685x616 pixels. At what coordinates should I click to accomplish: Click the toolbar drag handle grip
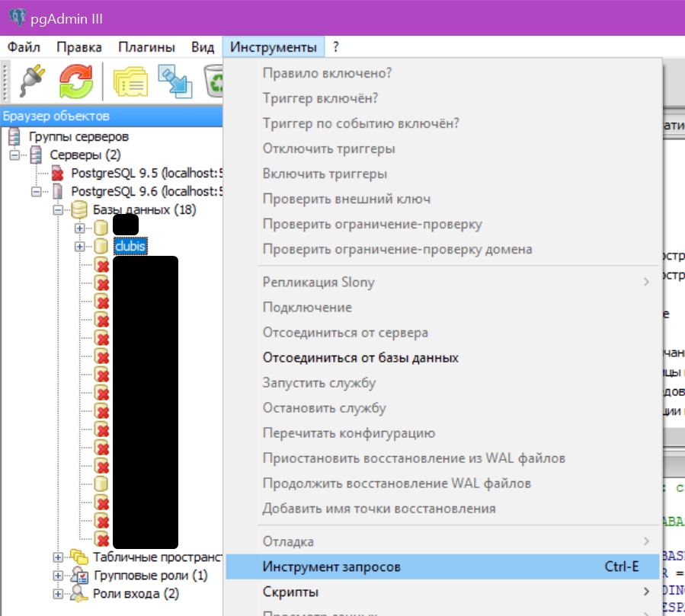(x=5, y=81)
